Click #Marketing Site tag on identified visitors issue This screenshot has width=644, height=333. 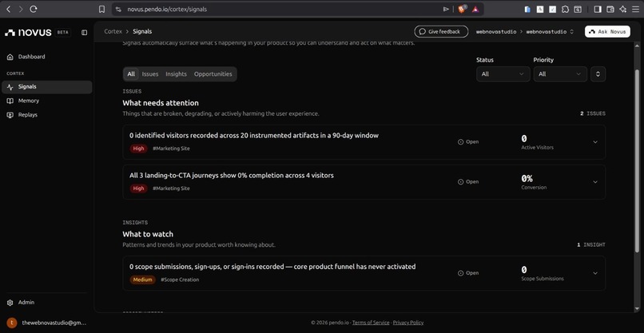(x=171, y=149)
